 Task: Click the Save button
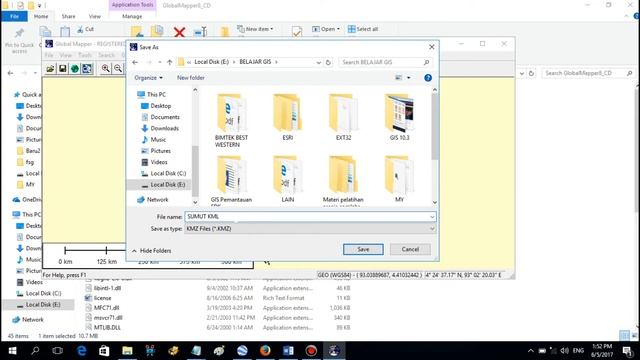click(363, 249)
